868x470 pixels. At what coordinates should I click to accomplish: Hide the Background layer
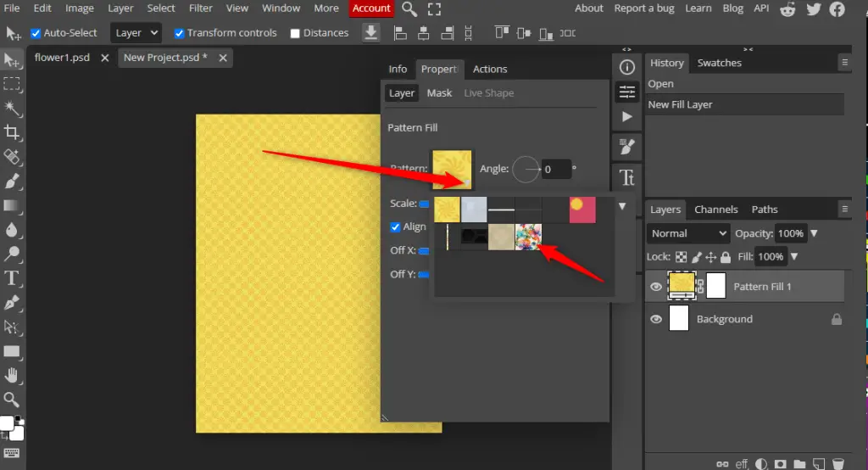(655, 319)
